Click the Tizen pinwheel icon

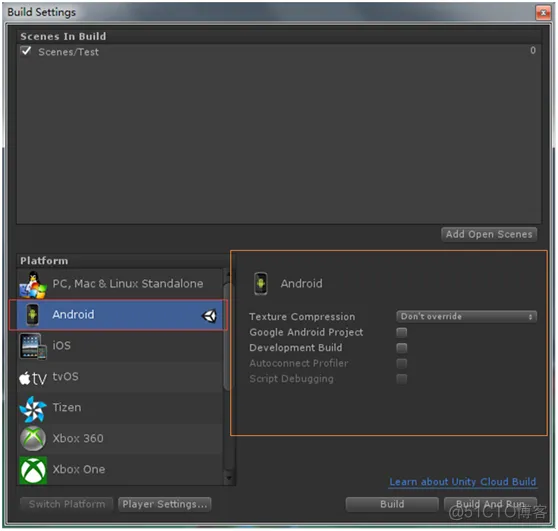(33, 409)
